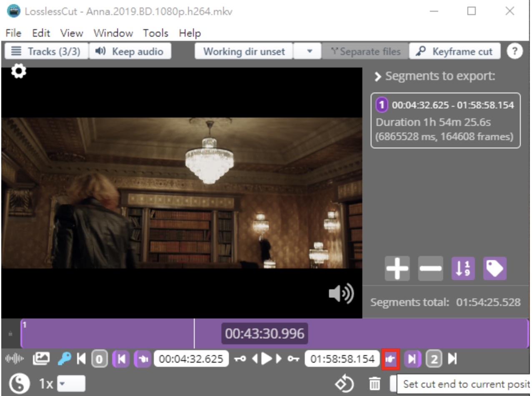Open the Tools menu
532x396 pixels.
click(156, 33)
